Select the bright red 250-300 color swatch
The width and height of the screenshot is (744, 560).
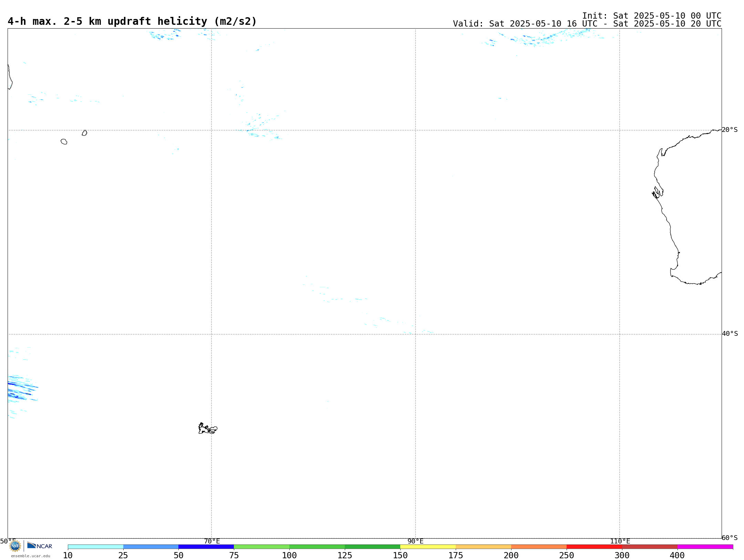pyautogui.click(x=595, y=547)
